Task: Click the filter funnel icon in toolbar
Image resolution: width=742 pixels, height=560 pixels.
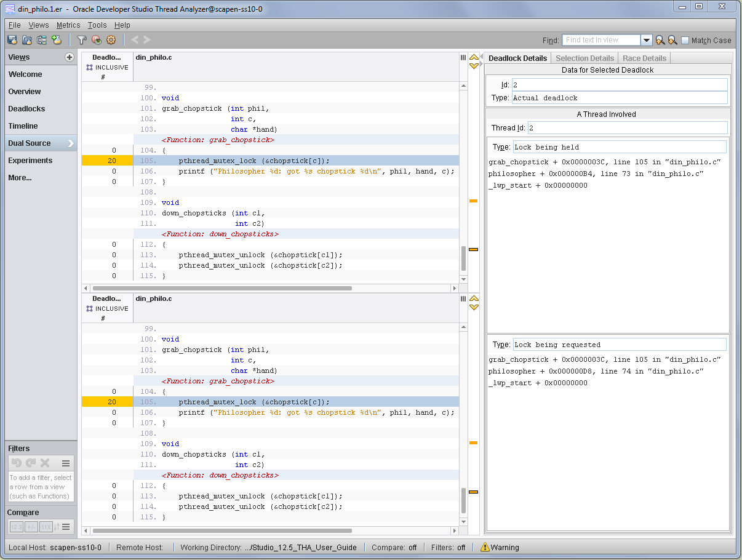Action: (x=81, y=40)
